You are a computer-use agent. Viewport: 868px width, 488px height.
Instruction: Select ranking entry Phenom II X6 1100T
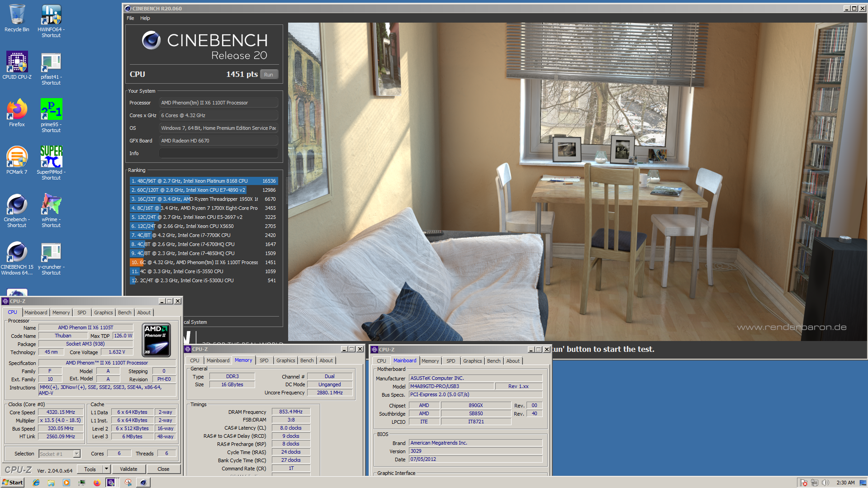tap(204, 262)
